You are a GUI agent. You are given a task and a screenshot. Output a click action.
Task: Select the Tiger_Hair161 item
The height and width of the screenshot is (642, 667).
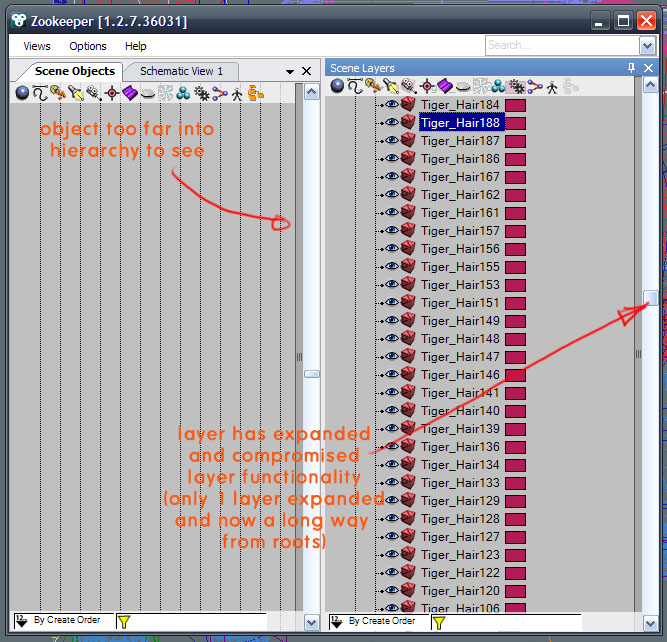click(460, 213)
